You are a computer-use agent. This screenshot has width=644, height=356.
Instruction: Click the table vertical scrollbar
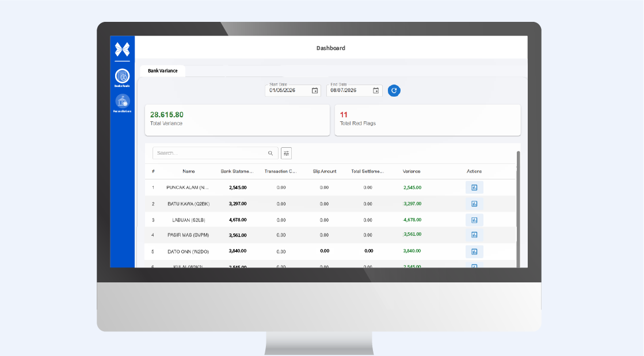[x=519, y=209]
